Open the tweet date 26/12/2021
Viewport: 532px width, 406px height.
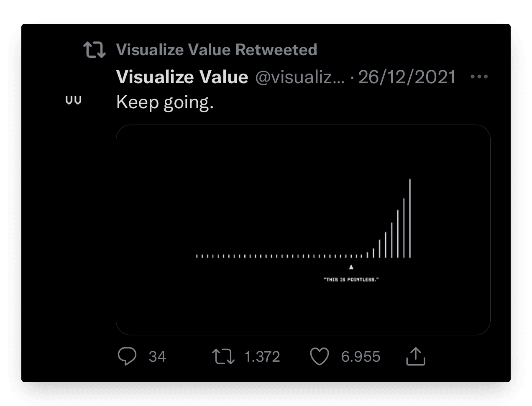pyautogui.click(x=407, y=77)
